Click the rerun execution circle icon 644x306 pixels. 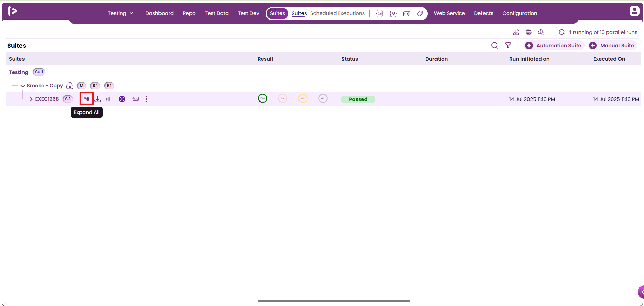pyautogui.click(x=122, y=99)
